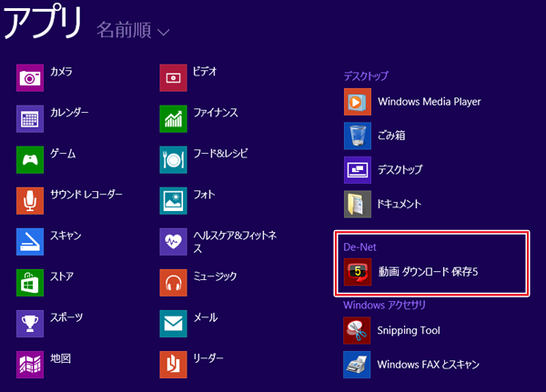Click the 動画 ダウンロード 保存5 label
This screenshot has width=546, height=392.
[x=428, y=272]
